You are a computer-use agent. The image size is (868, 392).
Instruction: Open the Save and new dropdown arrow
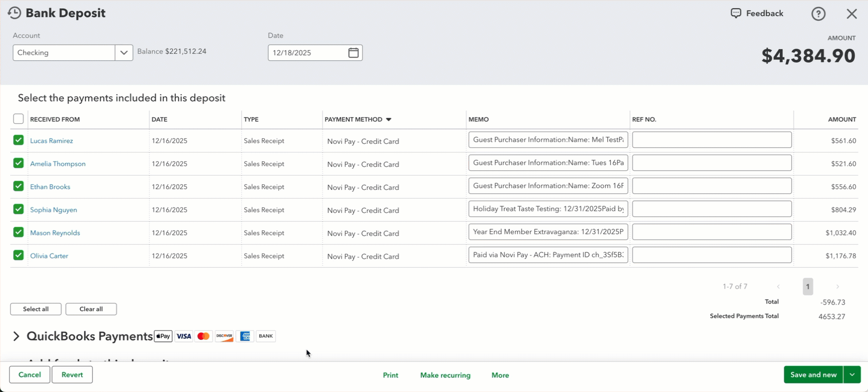852,375
